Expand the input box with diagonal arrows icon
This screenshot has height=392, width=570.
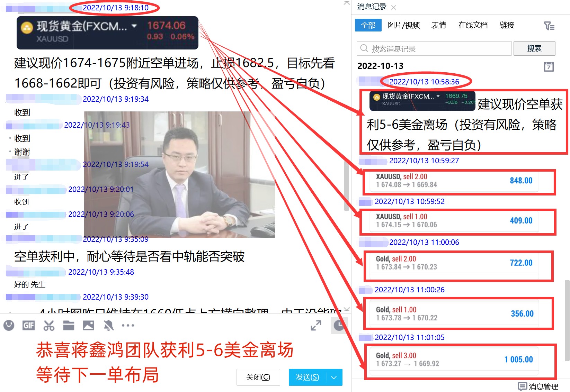point(316,325)
